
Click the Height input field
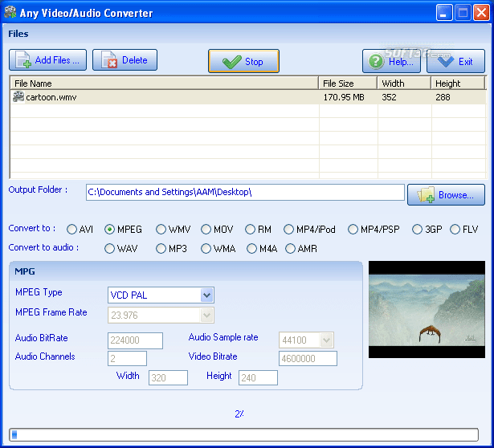pyautogui.click(x=258, y=377)
